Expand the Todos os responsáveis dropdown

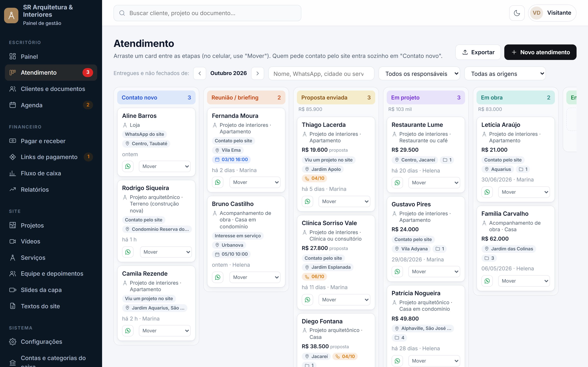point(419,74)
